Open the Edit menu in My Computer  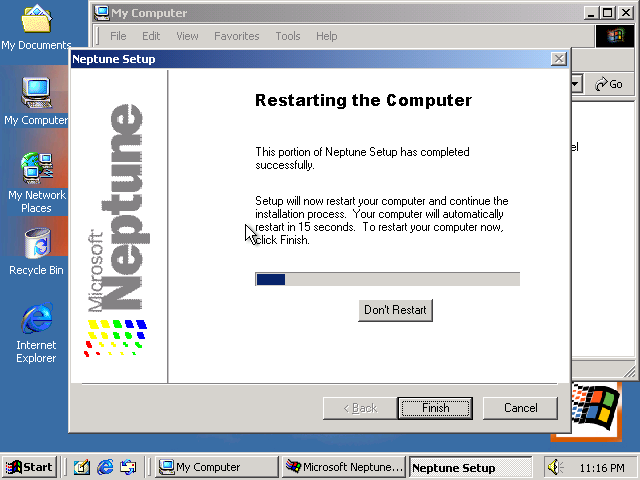151,36
